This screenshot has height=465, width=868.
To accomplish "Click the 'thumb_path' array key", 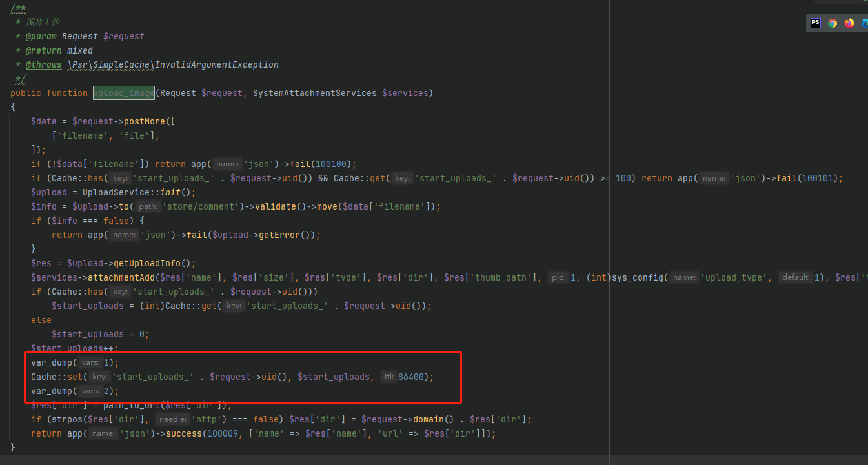I will click(x=503, y=277).
